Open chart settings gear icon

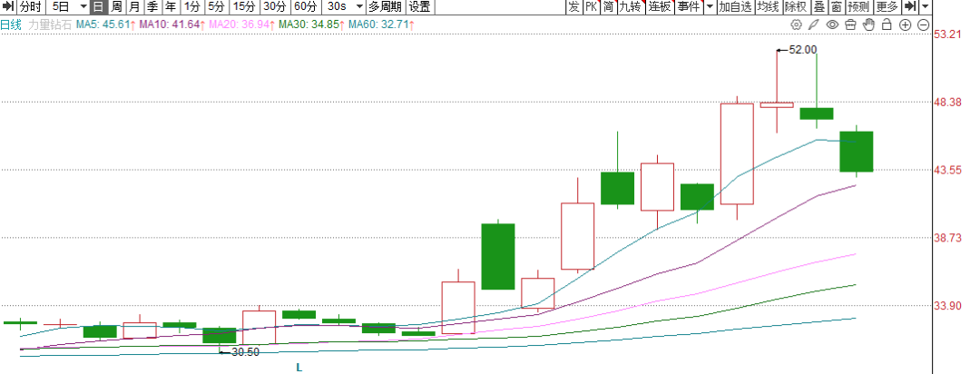[x=797, y=25]
